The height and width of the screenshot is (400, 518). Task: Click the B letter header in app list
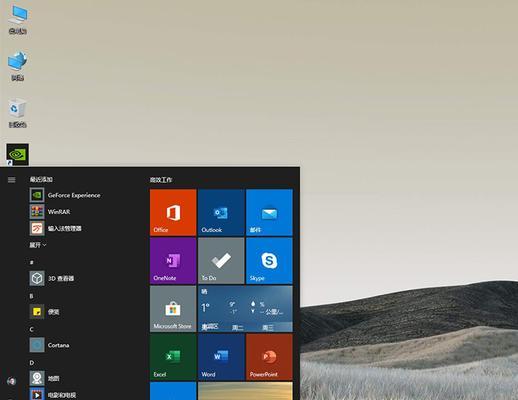click(x=31, y=296)
